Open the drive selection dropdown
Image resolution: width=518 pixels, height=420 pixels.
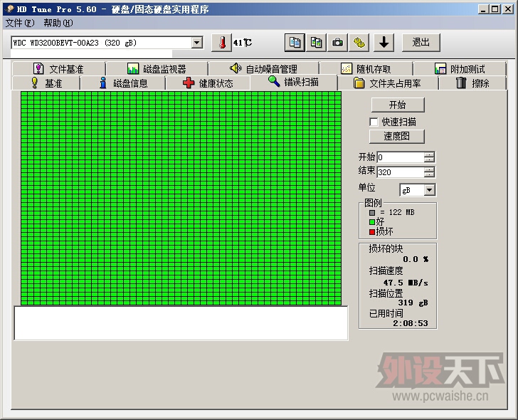(x=197, y=43)
